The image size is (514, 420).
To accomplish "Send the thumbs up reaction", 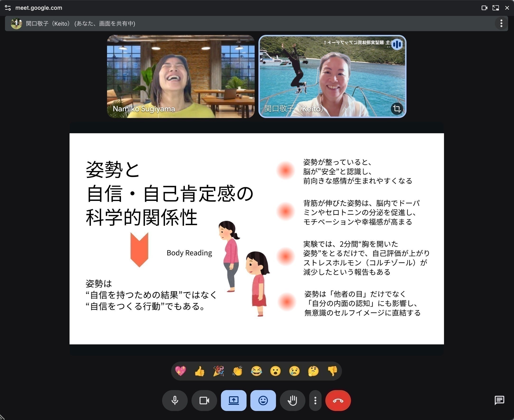I will pos(200,371).
